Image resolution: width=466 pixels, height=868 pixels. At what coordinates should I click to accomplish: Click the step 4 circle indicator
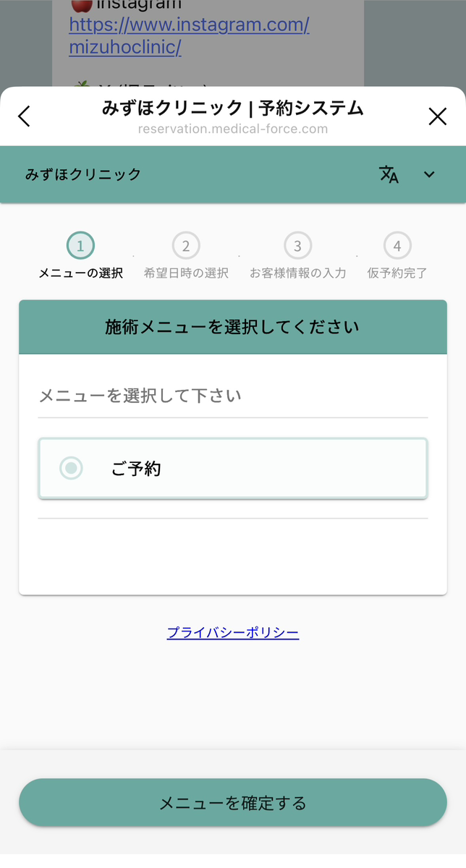click(x=397, y=246)
